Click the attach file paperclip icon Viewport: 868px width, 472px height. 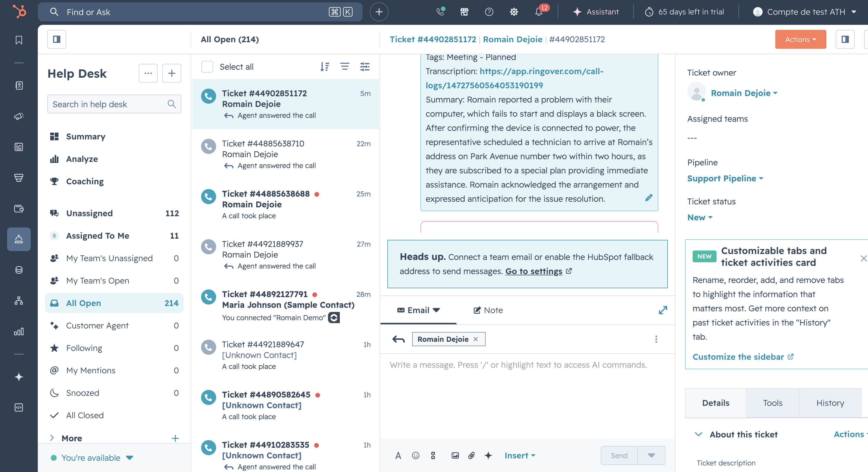coord(471,455)
